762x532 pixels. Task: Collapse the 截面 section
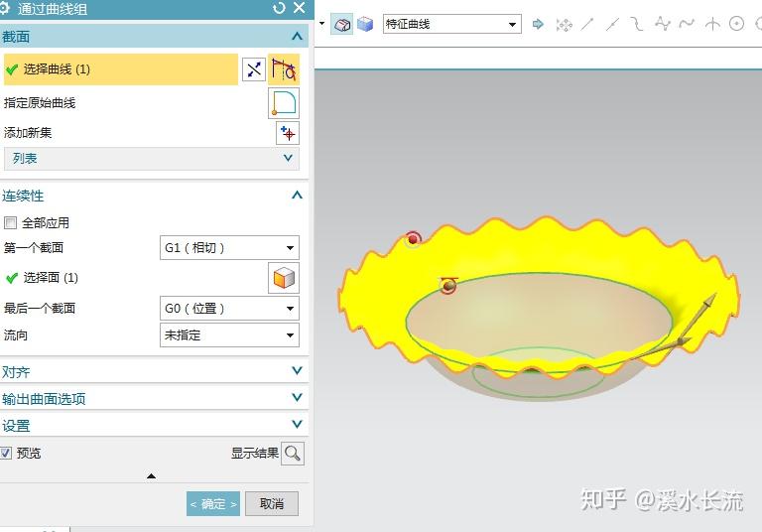pyautogui.click(x=297, y=37)
